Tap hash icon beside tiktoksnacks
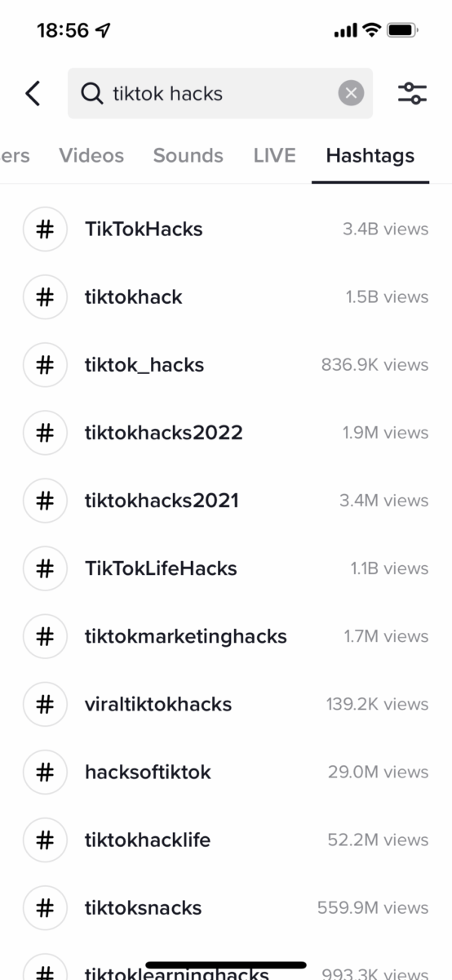The height and width of the screenshot is (980, 452). 46,907
